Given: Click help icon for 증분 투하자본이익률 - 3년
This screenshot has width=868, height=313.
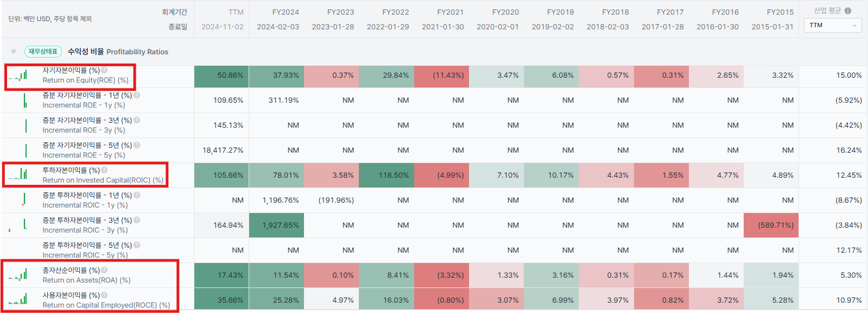Looking at the screenshot, I should click(137, 220).
